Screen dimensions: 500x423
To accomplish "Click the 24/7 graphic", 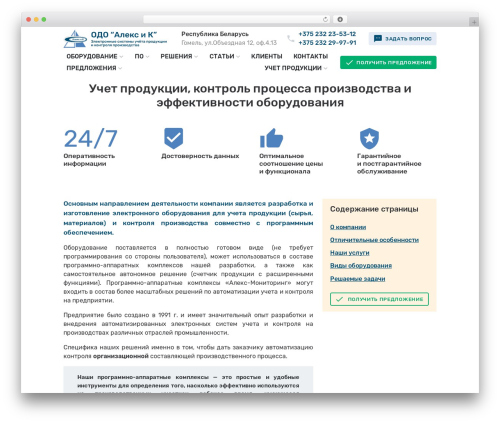I will 91,138.
